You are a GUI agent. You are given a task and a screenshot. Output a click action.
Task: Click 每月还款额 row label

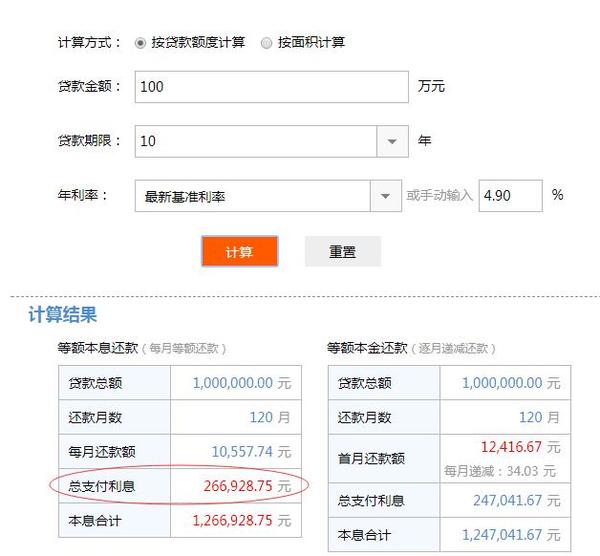102,452
